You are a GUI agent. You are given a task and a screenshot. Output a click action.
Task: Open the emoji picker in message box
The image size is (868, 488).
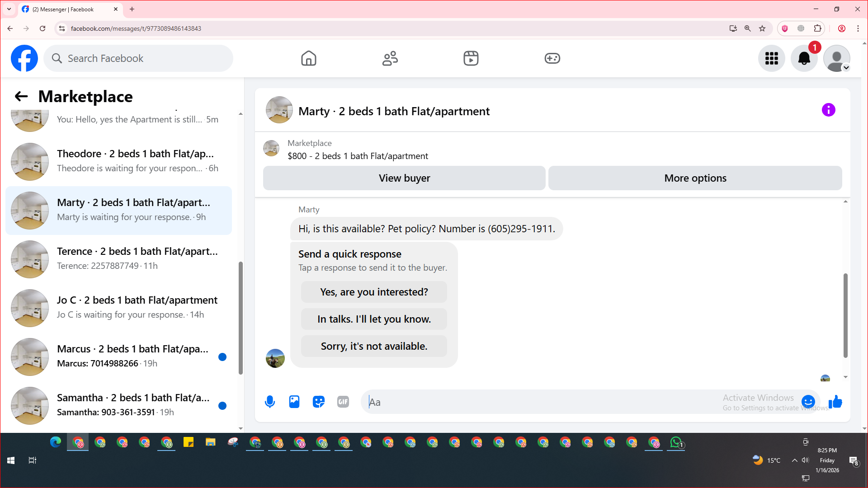[808, 402]
